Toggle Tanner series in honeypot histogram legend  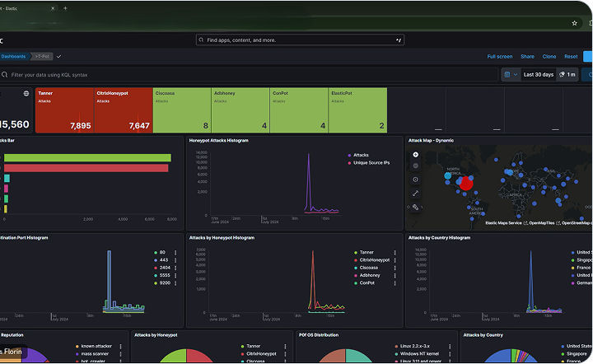point(363,253)
